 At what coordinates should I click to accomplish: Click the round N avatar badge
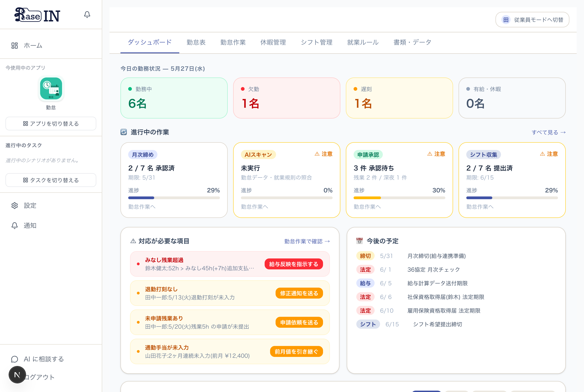coord(17,375)
